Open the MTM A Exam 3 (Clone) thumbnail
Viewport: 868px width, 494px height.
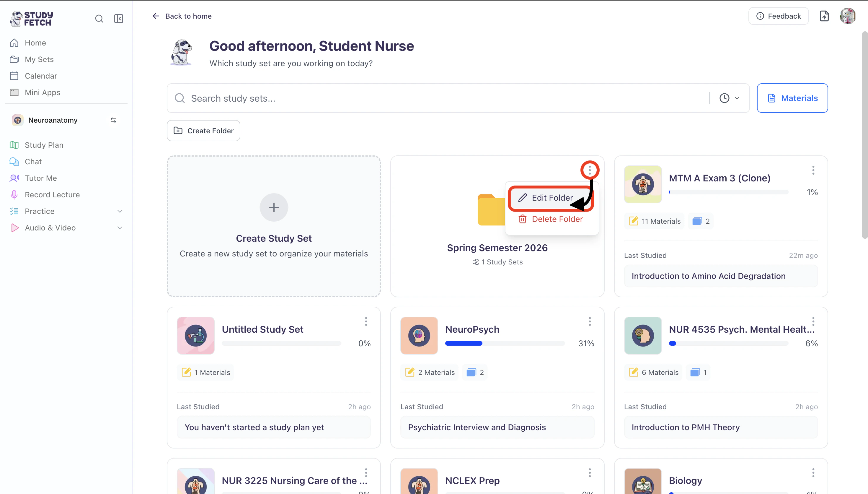point(643,184)
